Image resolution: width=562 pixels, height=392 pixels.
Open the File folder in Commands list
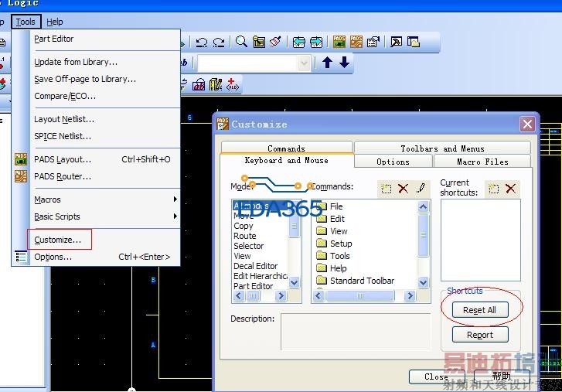(330, 206)
